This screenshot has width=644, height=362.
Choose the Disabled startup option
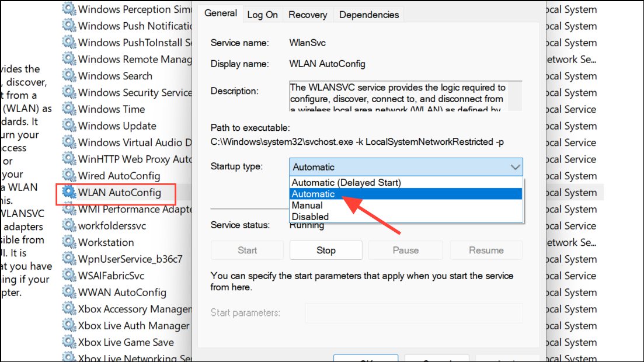coord(406,217)
